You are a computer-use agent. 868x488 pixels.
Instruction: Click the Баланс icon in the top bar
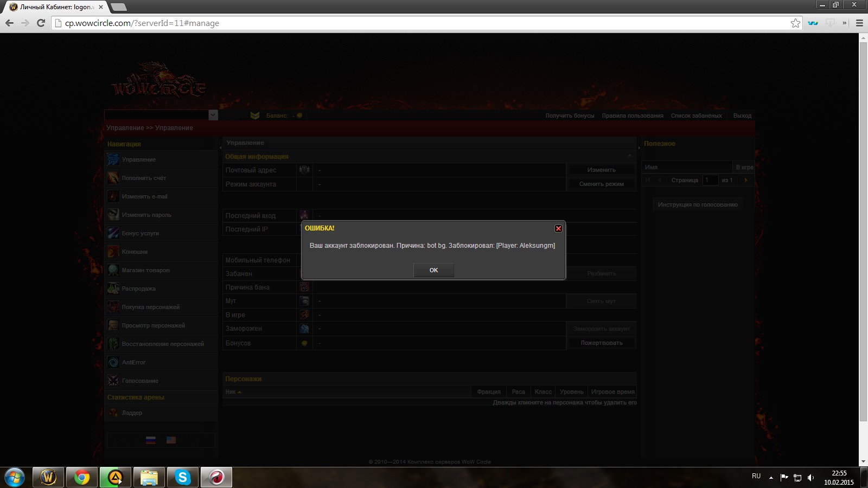pyautogui.click(x=255, y=115)
